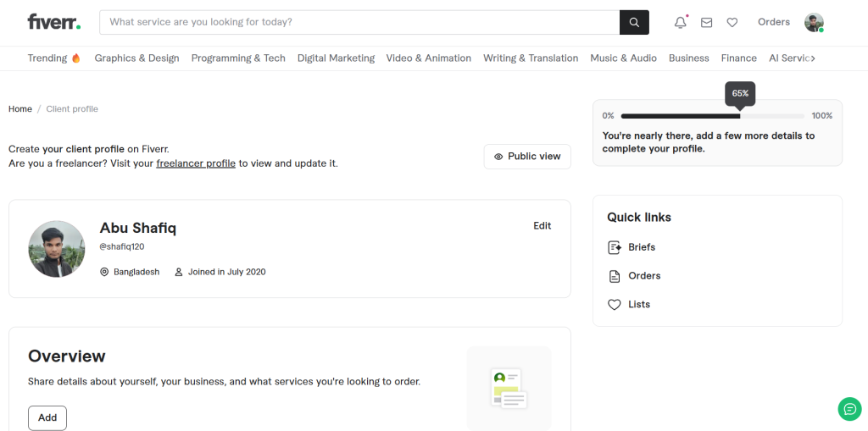
Task: Click the Joined in July 2020 text
Action: pos(227,272)
